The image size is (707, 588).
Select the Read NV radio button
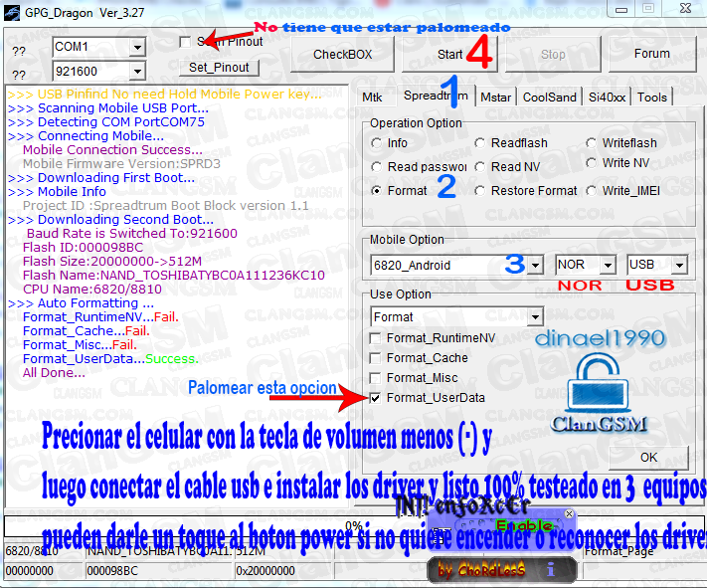(480, 167)
